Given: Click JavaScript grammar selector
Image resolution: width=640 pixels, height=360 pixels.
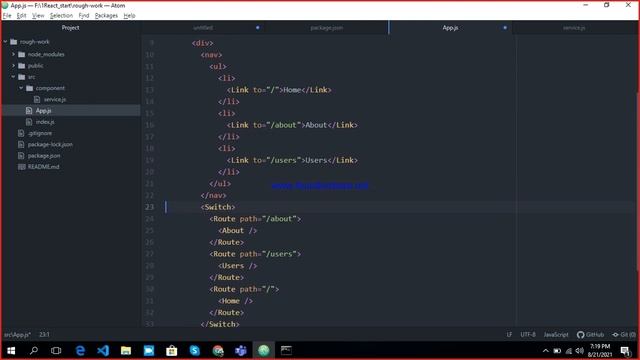Looking at the screenshot, I should click(556, 335).
